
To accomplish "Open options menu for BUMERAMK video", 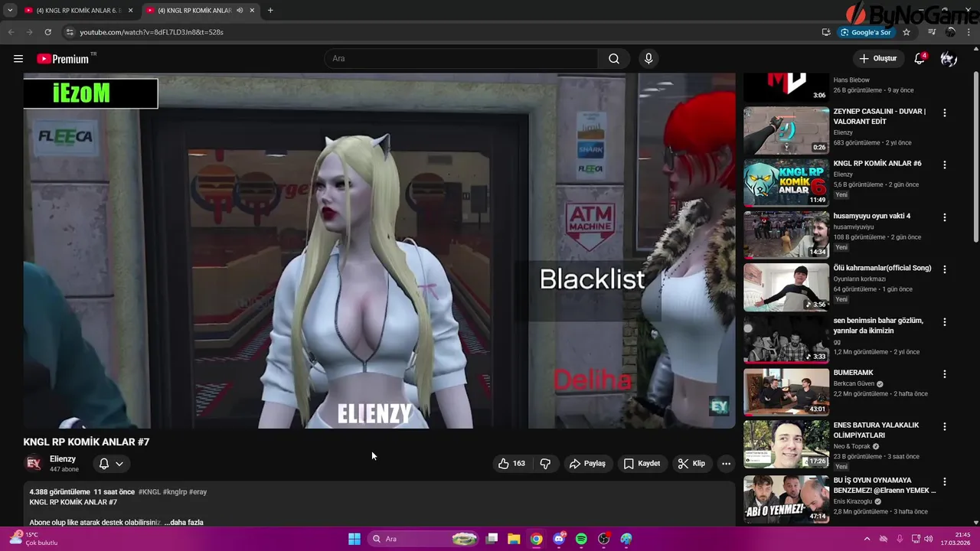I will 944,373.
